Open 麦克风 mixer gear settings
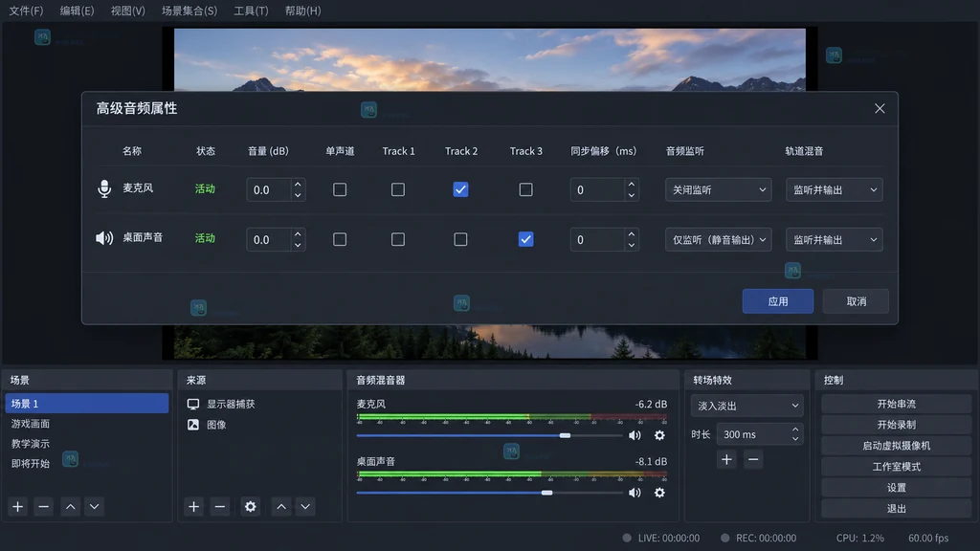 tap(659, 435)
